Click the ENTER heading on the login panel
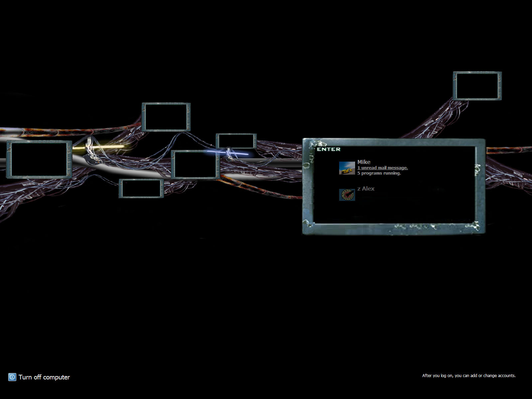 329,149
